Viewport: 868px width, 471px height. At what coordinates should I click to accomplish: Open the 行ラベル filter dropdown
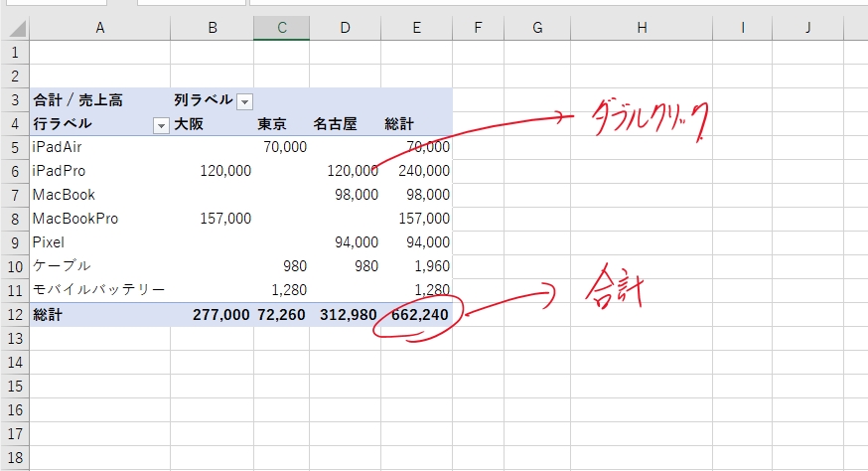(x=161, y=124)
